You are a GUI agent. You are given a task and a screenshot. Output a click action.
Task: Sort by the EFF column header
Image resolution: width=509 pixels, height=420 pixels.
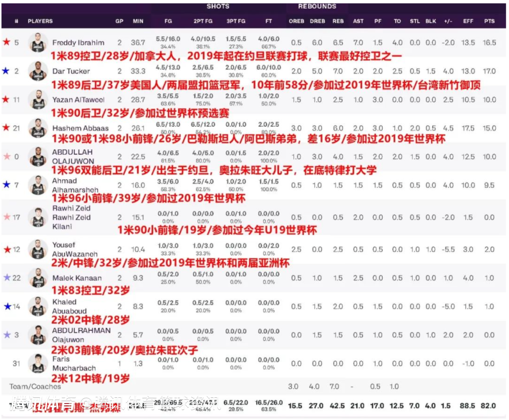point(468,21)
